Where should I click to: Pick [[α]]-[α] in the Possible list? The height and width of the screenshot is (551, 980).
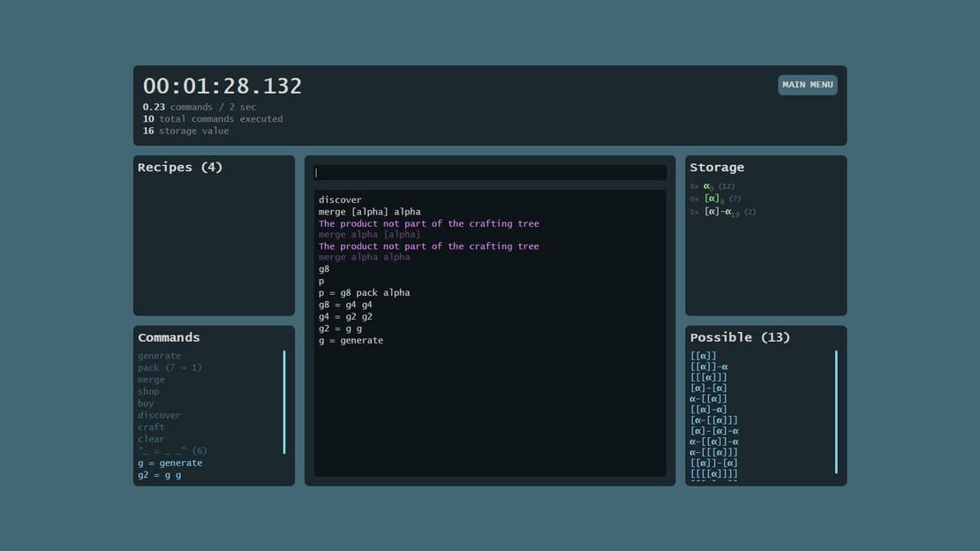(x=713, y=463)
